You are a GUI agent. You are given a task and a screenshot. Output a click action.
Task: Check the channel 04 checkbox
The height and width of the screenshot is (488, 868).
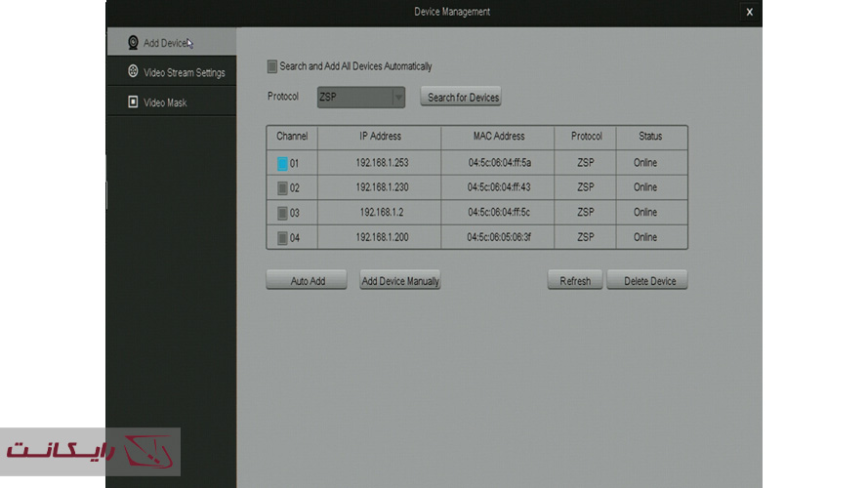282,237
